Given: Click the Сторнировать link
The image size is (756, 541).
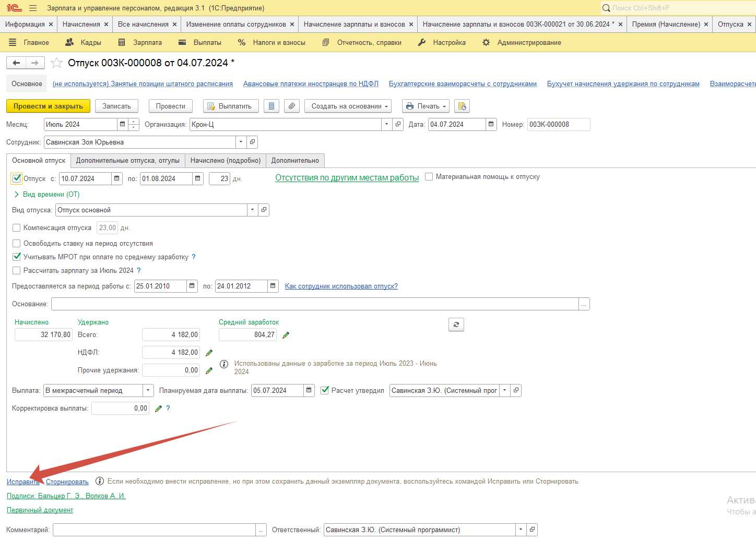Looking at the screenshot, I should coord(67,482).
